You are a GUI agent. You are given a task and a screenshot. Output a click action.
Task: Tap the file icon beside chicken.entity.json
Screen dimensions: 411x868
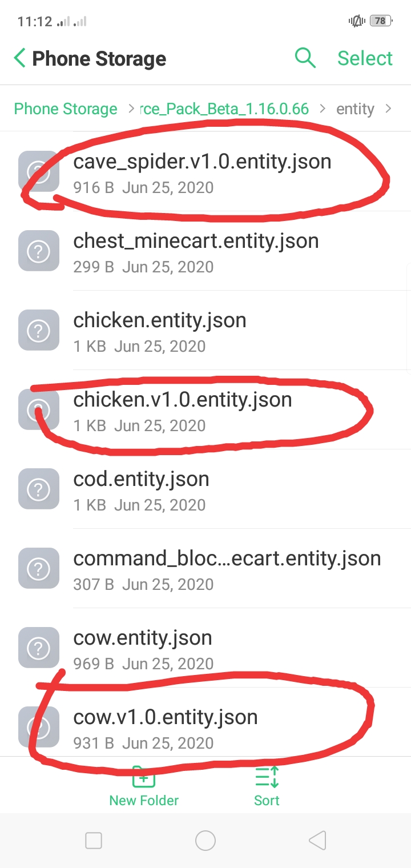tap(39, 330)
